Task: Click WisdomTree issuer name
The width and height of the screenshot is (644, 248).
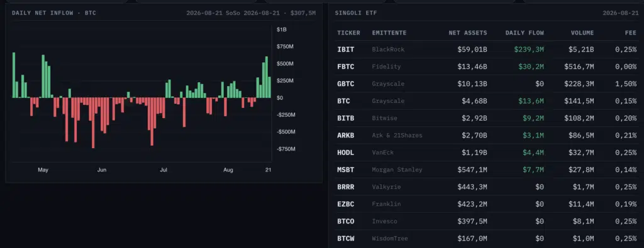Action: coord(390,238)
